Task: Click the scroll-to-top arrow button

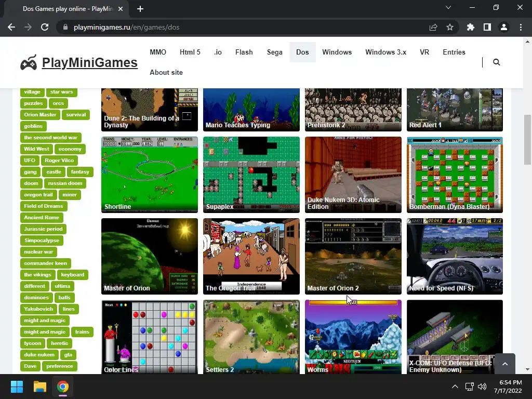Action: (x=505, y=364)
